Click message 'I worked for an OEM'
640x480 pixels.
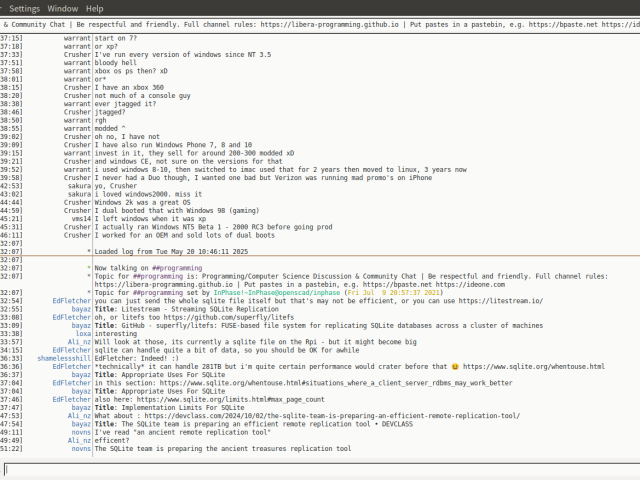[184, 235]
